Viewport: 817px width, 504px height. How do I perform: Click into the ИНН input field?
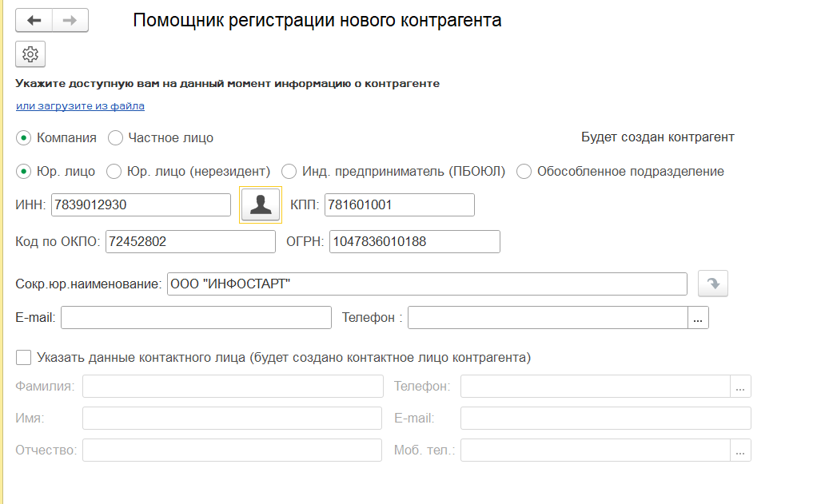point(141,205)
